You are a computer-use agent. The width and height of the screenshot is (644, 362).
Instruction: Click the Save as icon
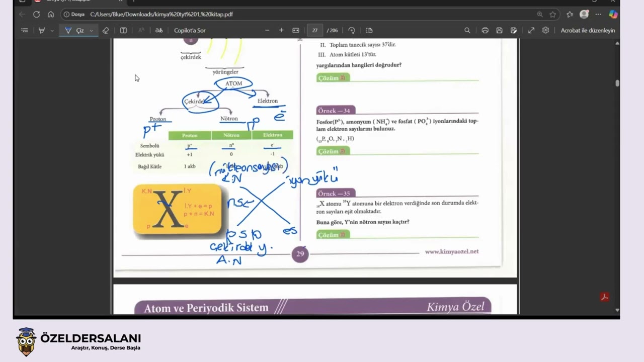514,30
